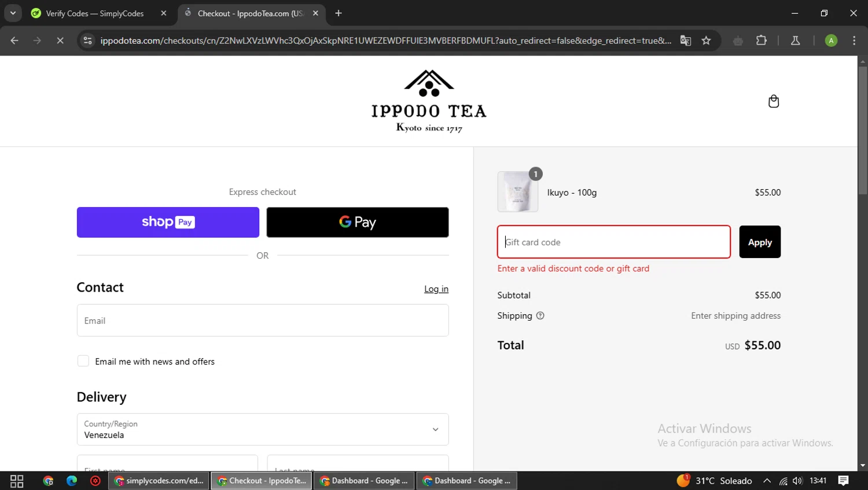This screenshot has width=868, height=490.
Task: Click the Enter a valid discount code error
Action: (573, 268)
